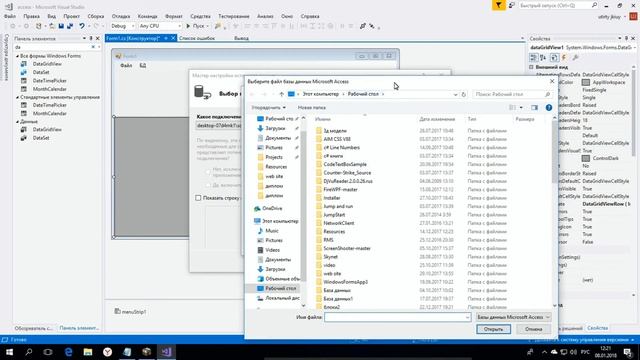This screenshot has width=640, height=360.
Task: Open the Any CPU platform dropdown
Action: pos(160,26)
